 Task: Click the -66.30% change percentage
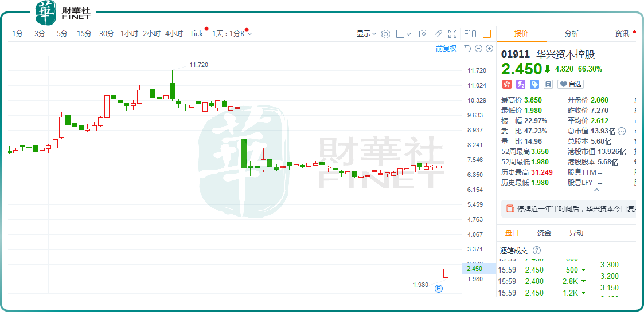pyautogui.click(x=589, y=69)
